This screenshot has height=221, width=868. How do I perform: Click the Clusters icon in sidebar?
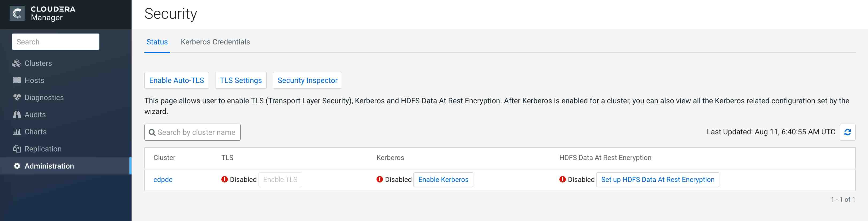click(x=17, y=63)
